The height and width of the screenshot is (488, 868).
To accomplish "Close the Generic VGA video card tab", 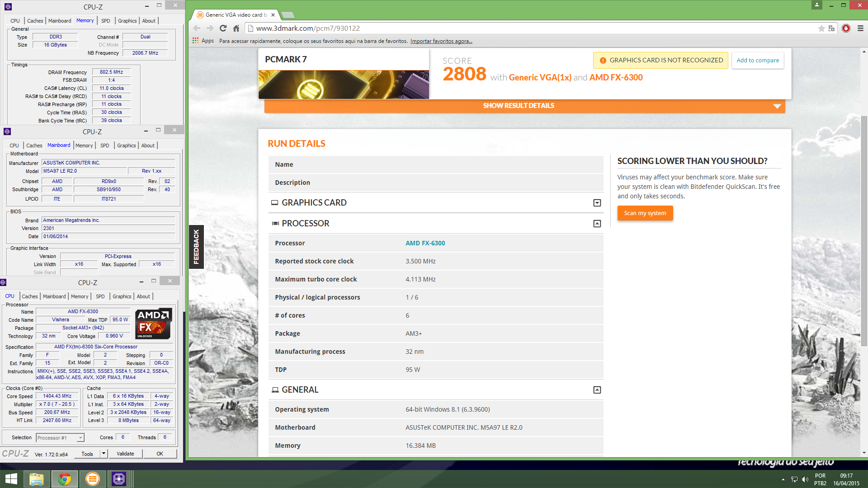I will (x=273, y=15).
